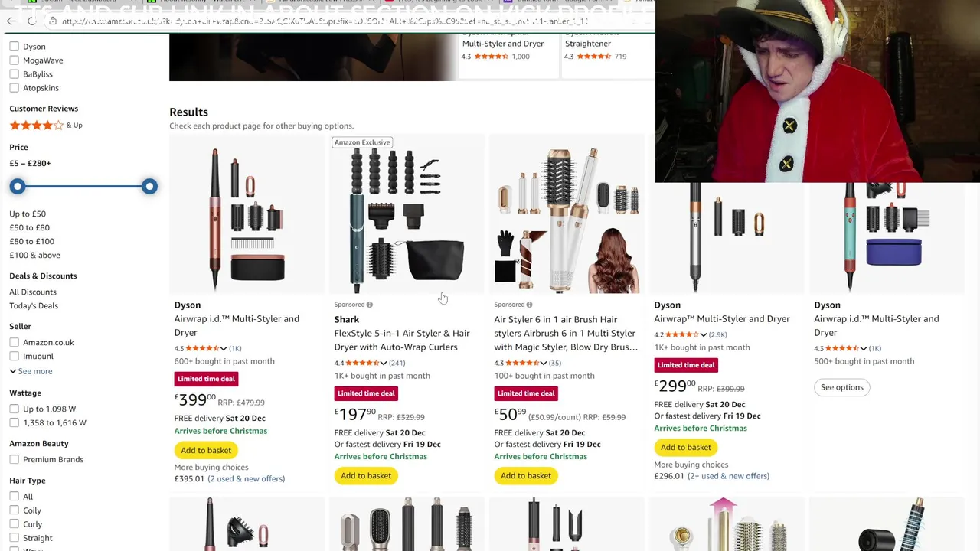Viewport: 980px width, 551px height.
Task: Open site information icon beside the URL
Action: pyautogui.click(x=53, y=21)
